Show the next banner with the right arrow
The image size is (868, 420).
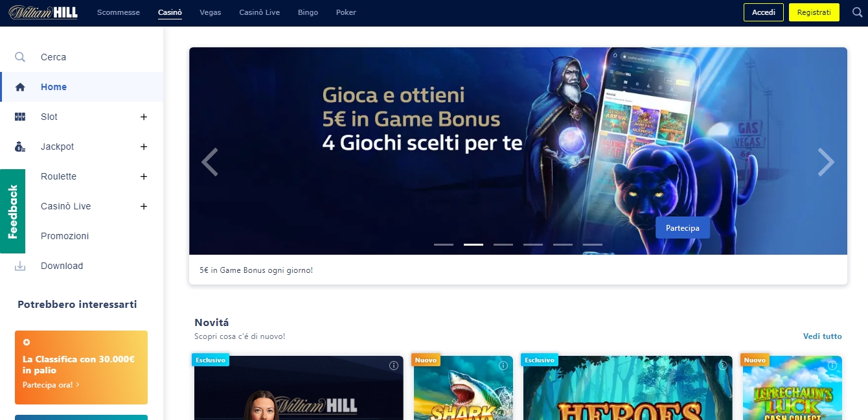(826, 162)
